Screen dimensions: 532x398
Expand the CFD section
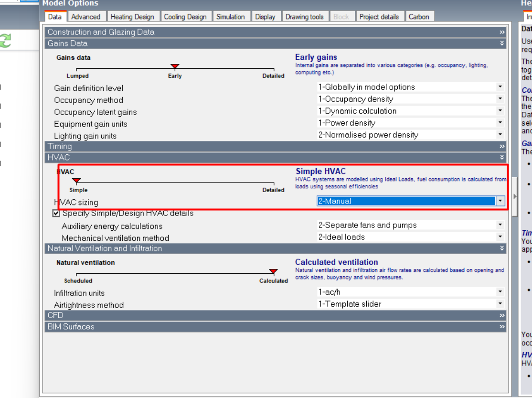point(275,315)
